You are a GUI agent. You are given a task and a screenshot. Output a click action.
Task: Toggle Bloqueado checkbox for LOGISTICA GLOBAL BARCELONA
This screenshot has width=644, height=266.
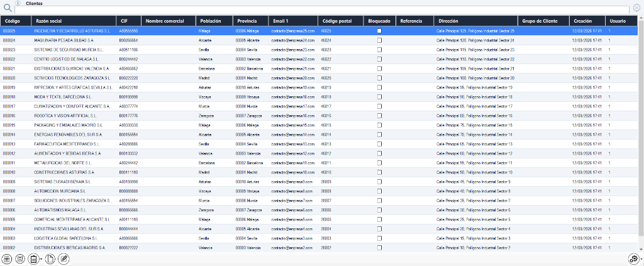(x=379, y=238)
